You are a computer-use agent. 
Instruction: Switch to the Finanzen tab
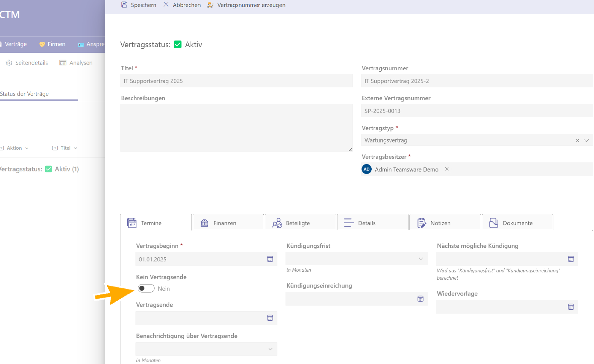click(x=228, y=223)
